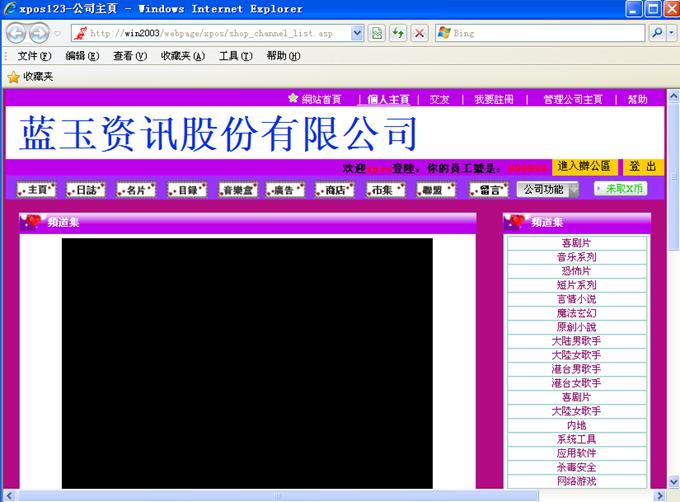
Task: Click the search magnifier icon
Action: point(657,33)
